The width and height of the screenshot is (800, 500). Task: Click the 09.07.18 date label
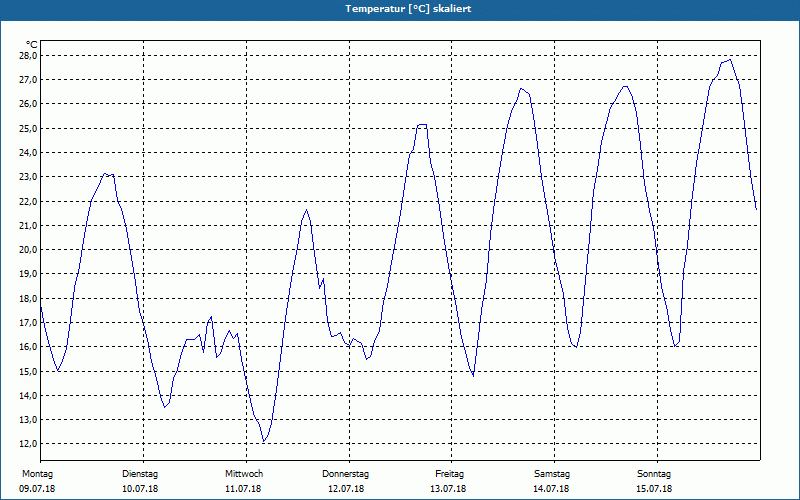pyautogui.click(x=37, y=489)
